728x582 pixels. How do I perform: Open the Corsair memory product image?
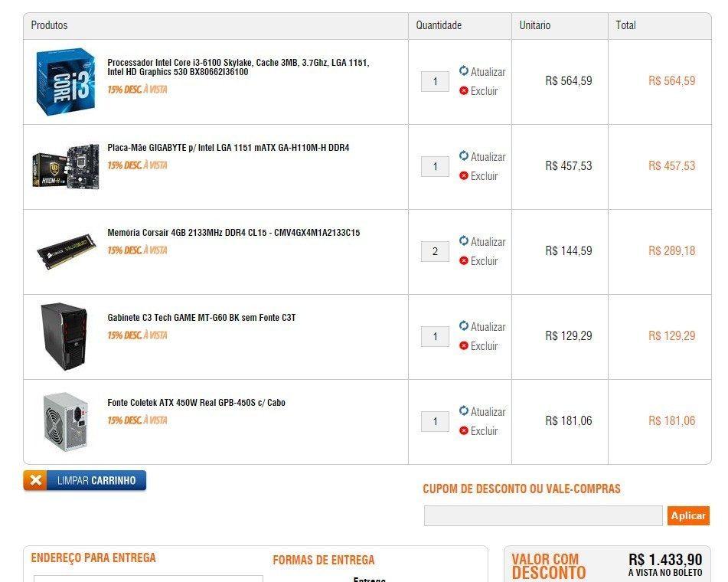67,251
